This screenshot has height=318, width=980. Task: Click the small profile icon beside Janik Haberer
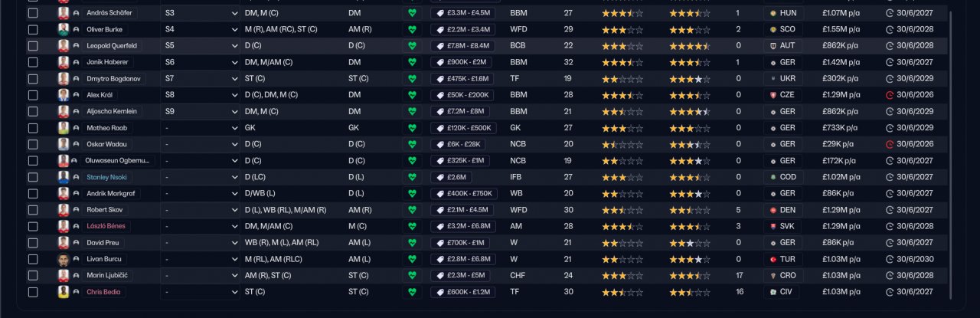point(76,62)
